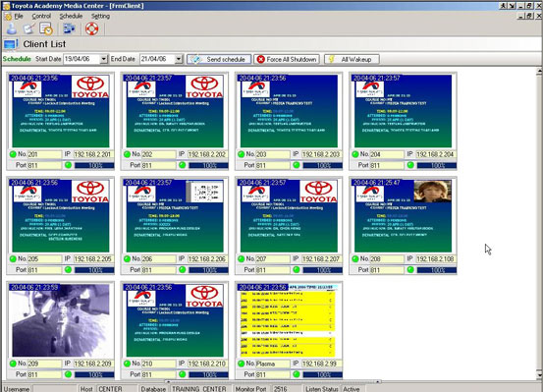Click the 100% progress bar of client 205
Image resolution: width=543 pixels, height=392 pixels.
[94, 270]
